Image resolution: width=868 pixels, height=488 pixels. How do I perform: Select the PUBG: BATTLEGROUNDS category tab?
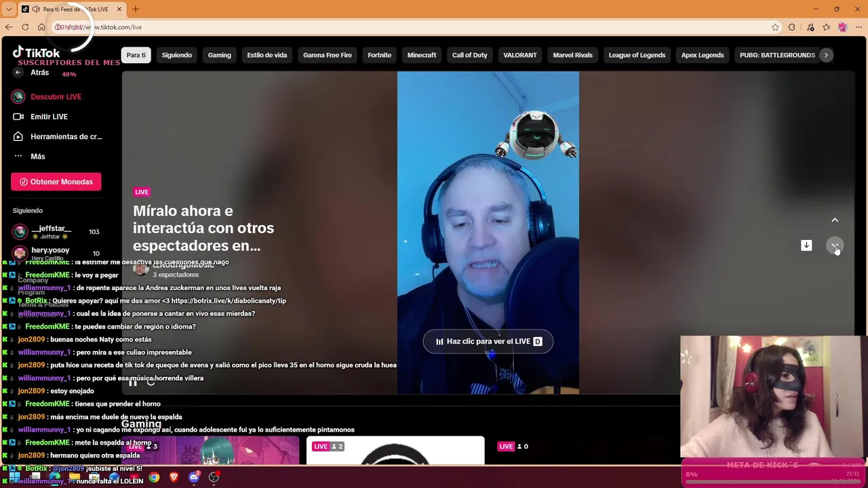(777, 55)
